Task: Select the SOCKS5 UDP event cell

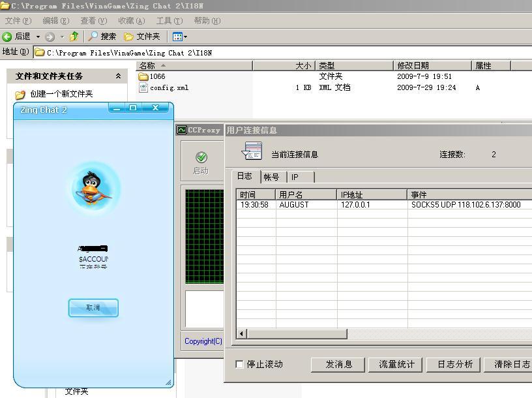Action: tap(466, 205)
